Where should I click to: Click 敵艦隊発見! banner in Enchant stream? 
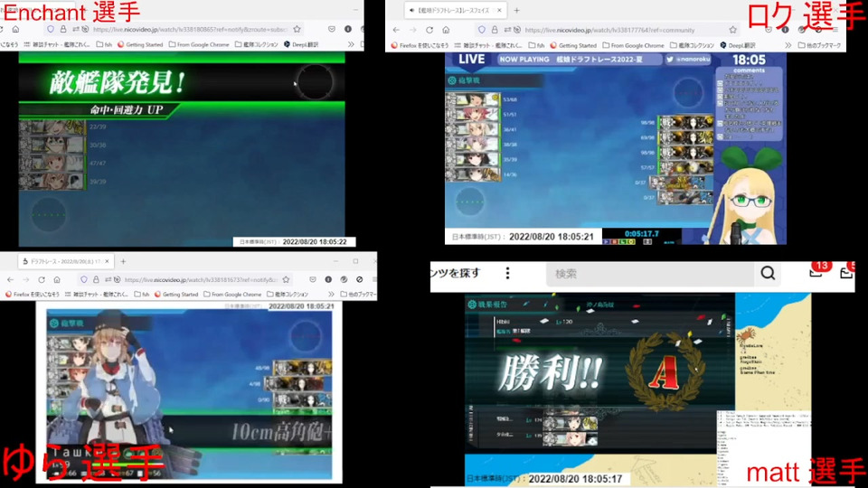point(118,83)
